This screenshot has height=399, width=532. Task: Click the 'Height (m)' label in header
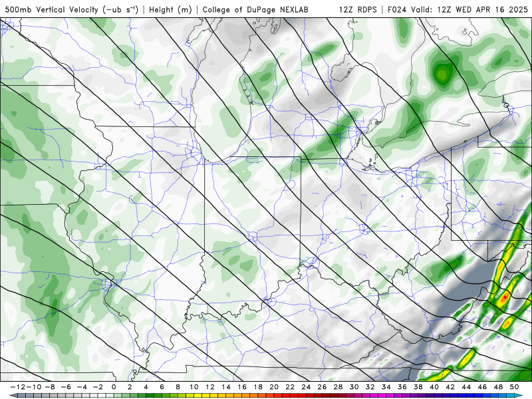tap(171, 9)
